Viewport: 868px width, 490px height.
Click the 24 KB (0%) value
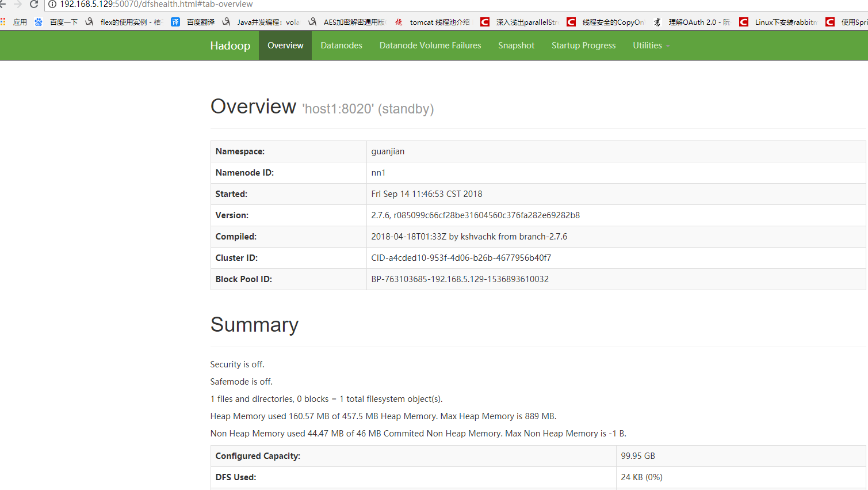tap(641, 477)
